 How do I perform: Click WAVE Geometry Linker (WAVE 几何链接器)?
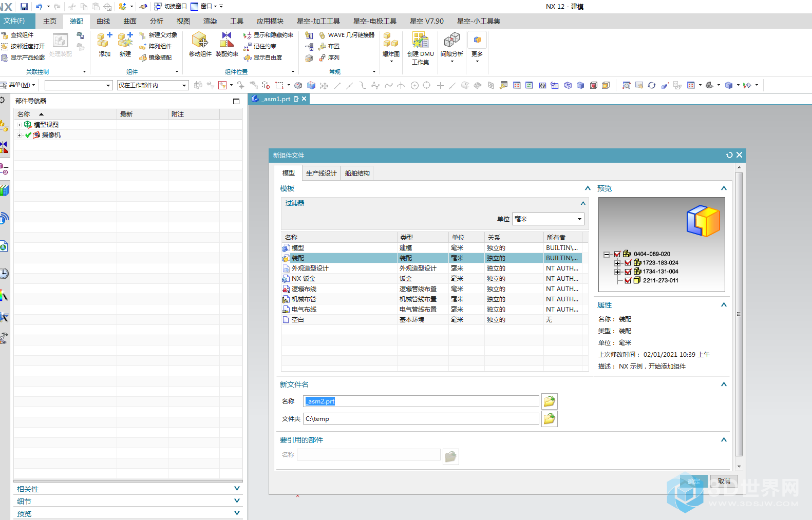(x=347, y=35)
